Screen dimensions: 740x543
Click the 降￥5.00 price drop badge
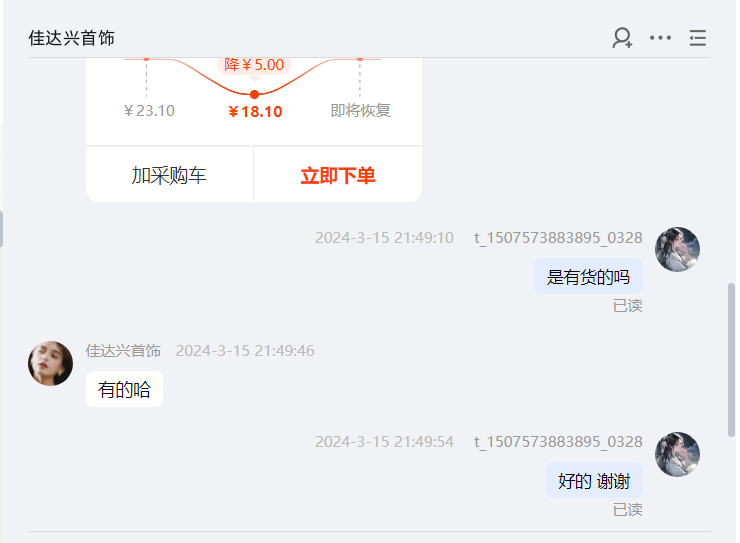(254, 65)
